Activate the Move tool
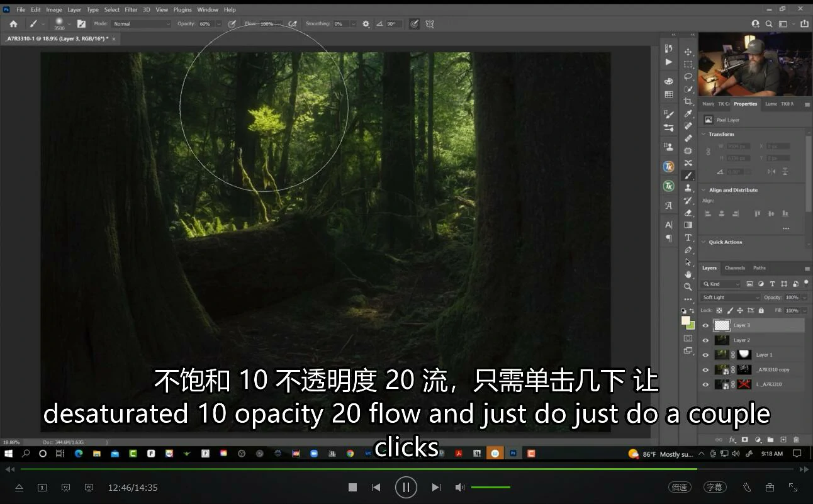This screenshot has height=504, width=813. pyautogui.click(x=688, y=52)
